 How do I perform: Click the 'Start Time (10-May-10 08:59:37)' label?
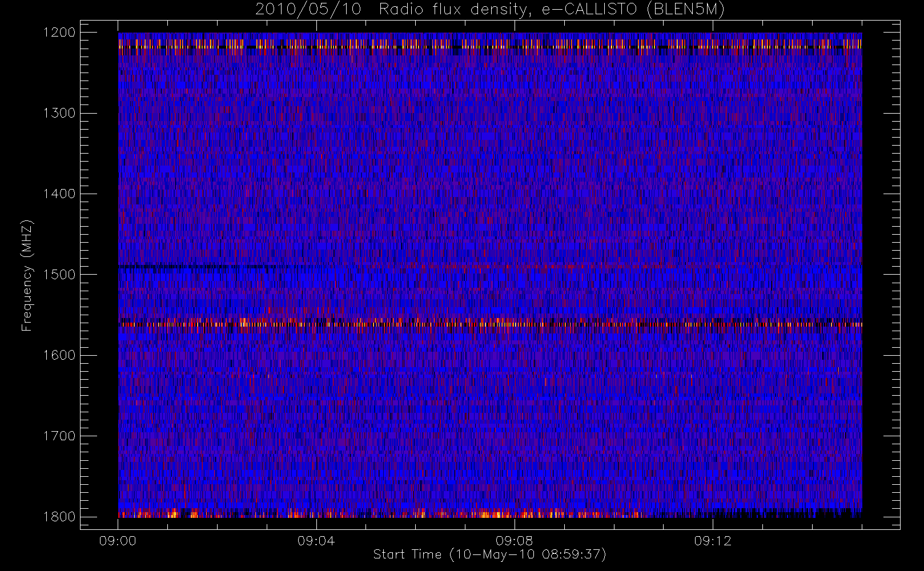[x=489, y=554]
